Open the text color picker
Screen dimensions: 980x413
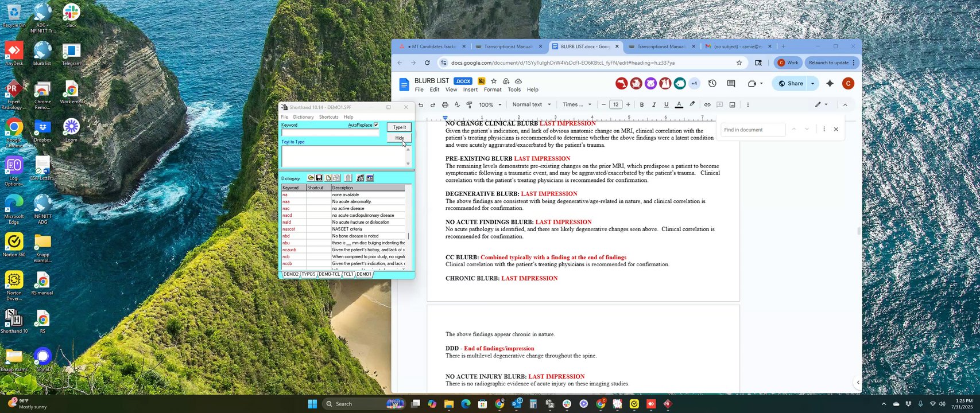679,105
